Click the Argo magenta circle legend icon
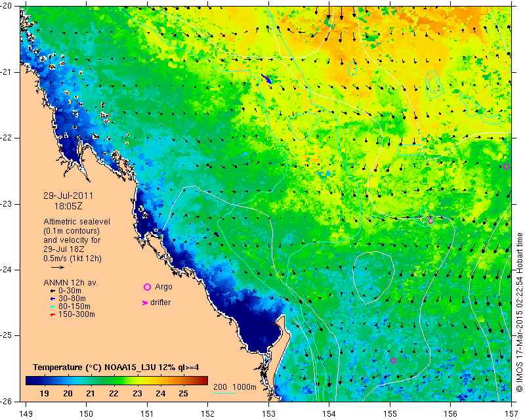The width and height of the screenshot is (525, 420). (x=147, y=287)
